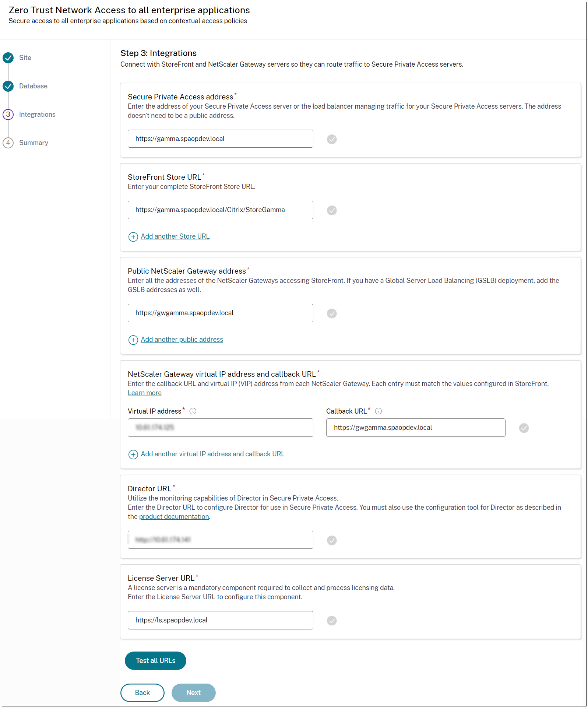Click the validation check icon beside StoreFront Store URL field
The width and height of the screenshot is (588, 709).
pyautogui.click(x=332, y=210)
